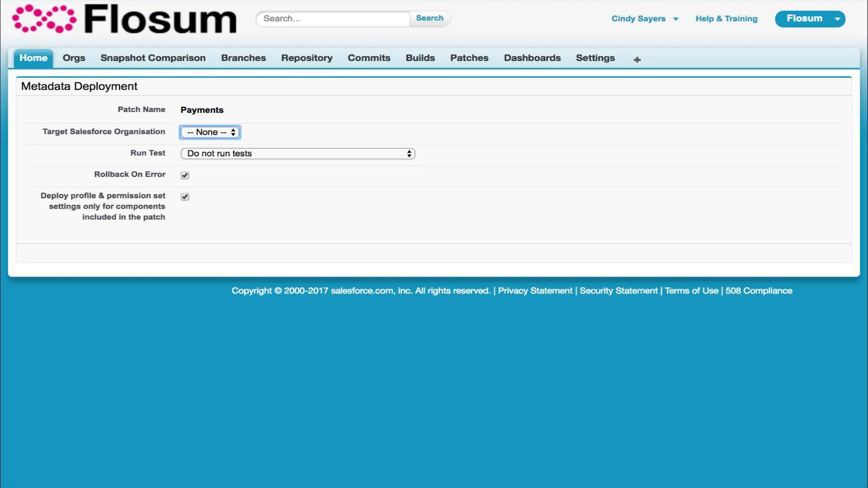Open Target Salesforce Organisation dropdown
Viewport: 868px width, 488px height.
tap(210, 132)
